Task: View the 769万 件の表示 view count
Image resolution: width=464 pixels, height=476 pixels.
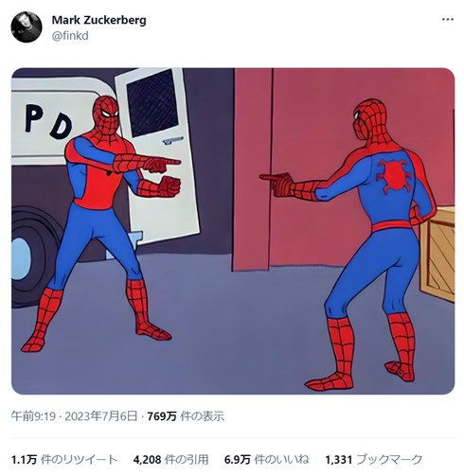Action: [186, 416]
